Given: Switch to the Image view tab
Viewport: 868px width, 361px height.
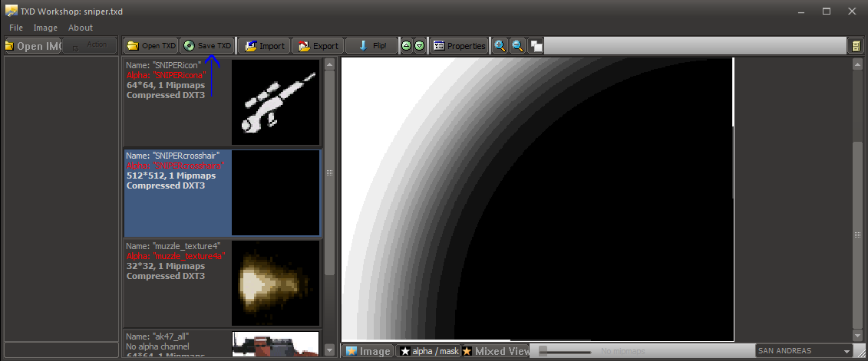Looking at the screenshot, I should [368, 351].
